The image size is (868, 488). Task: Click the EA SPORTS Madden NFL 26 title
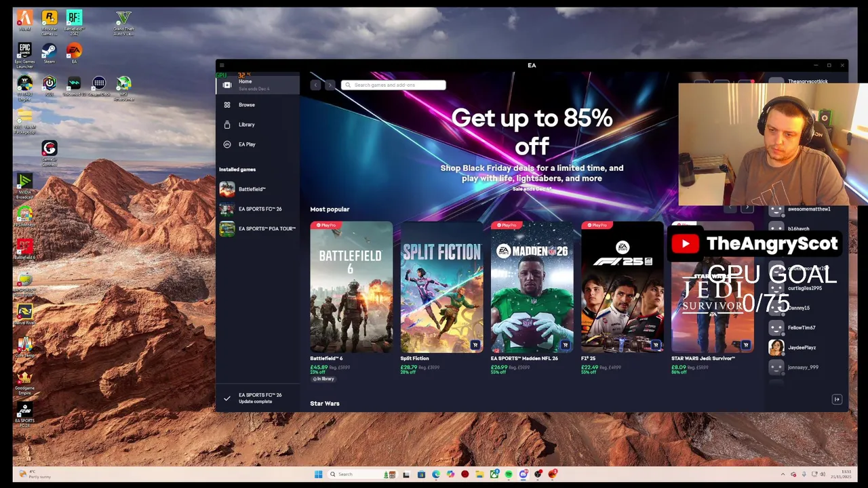point(524,358)
